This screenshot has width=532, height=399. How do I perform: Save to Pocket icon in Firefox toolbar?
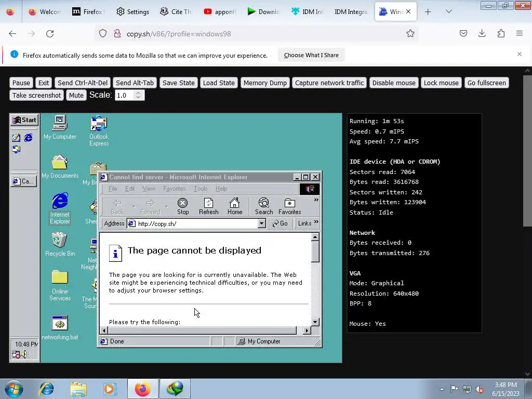[x=463, y=33]
